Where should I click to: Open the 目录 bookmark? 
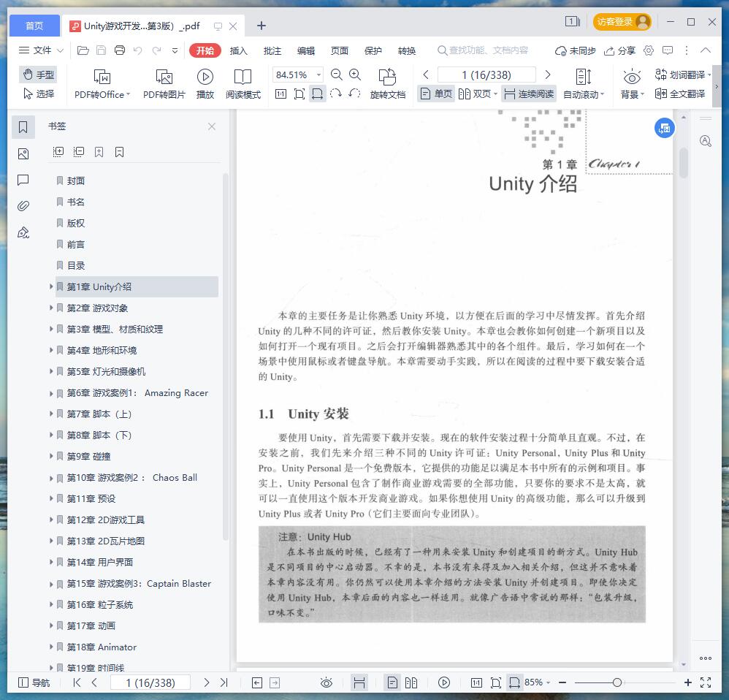pyautogui.click(x=76, y=265)
